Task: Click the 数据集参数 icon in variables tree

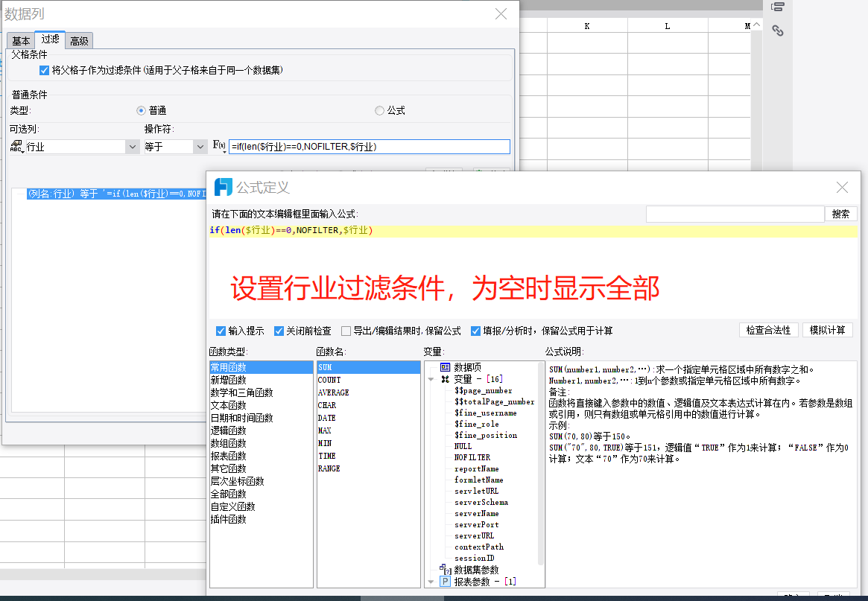Action: click(x=446, y=570)
